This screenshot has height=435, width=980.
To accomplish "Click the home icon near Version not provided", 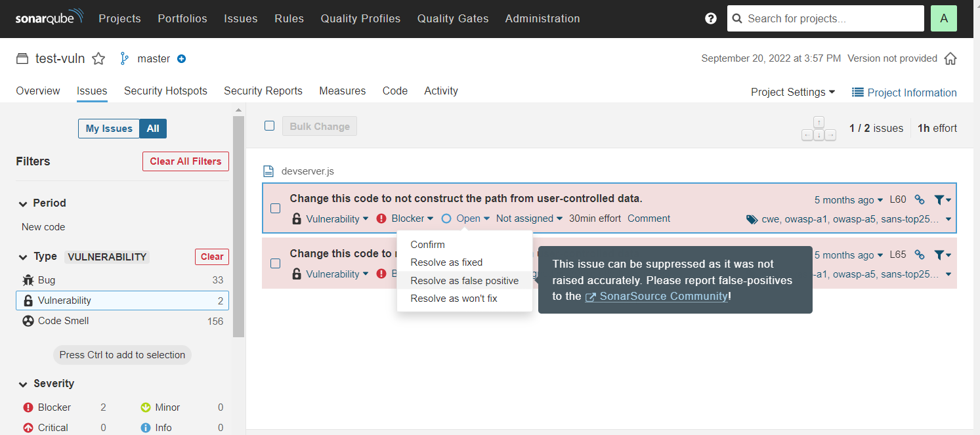I will click(x=950, y=58).
